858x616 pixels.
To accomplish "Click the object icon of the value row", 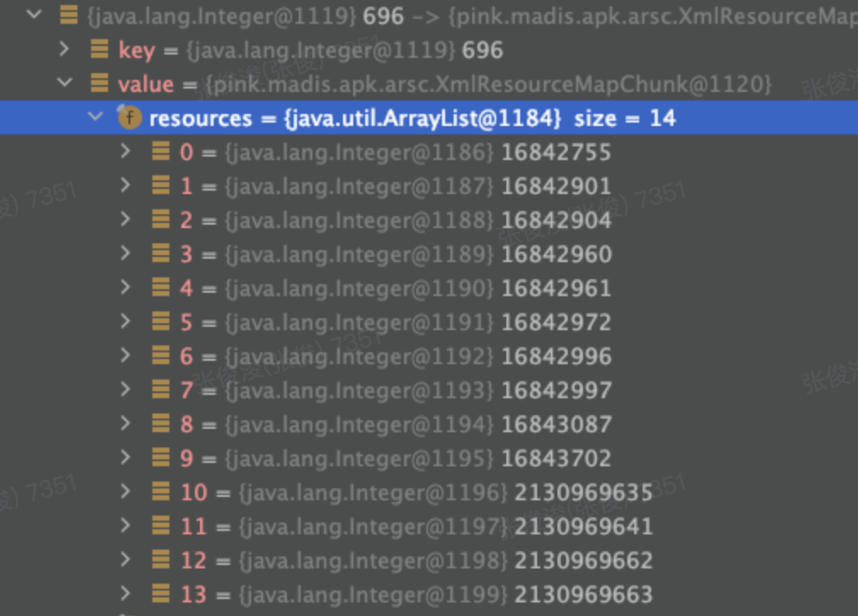I will pos(99,83).
